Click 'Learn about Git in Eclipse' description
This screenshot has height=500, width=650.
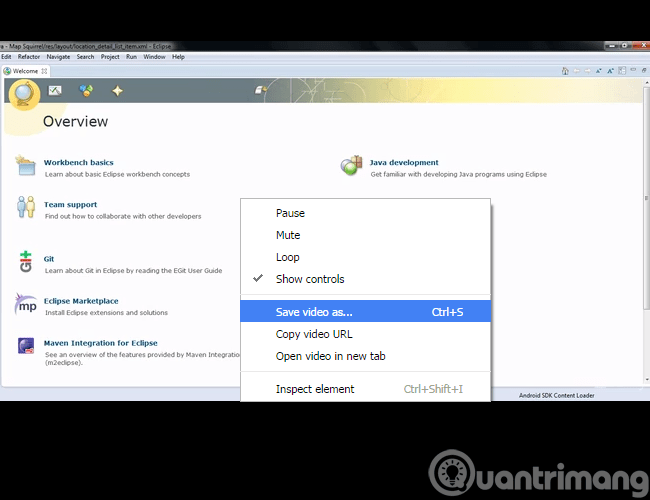133,271
